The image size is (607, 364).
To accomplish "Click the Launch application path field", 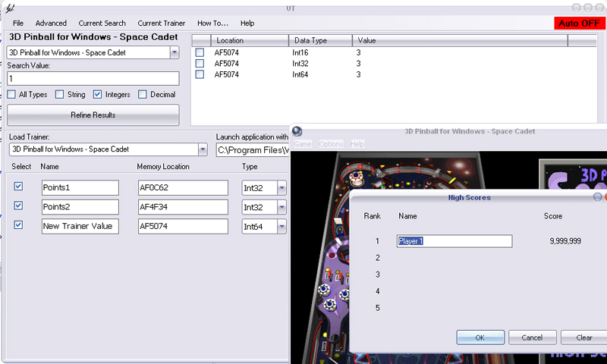I will point(253,150).
